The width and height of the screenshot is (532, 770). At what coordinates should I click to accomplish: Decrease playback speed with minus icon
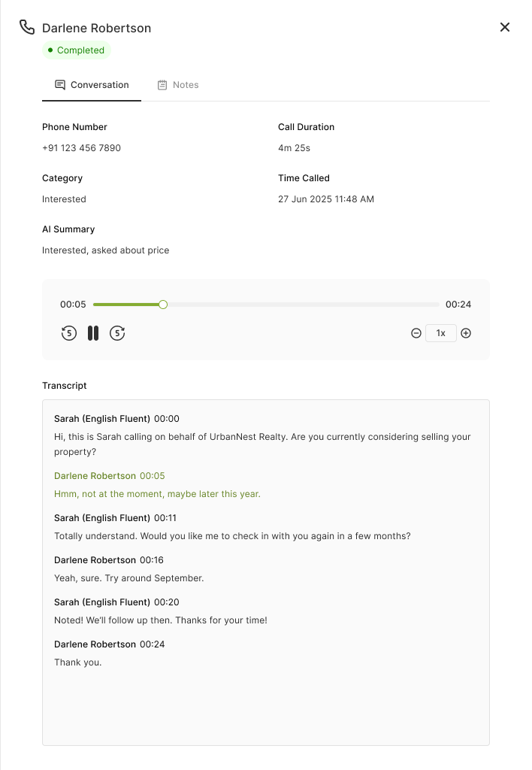pyautogui.click(x=416, y=333)
